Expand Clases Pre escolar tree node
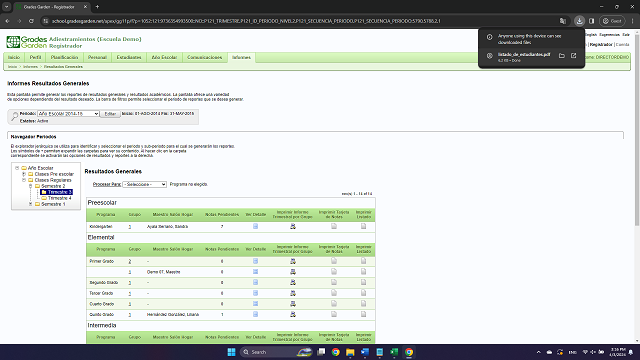The image size is (640, 360). [x=24, y=174]
